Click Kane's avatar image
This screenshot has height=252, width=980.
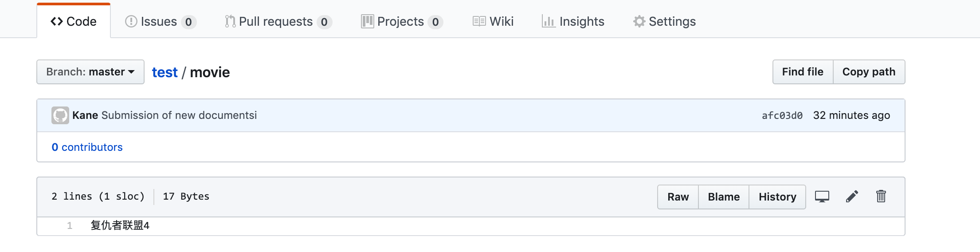pos(60,115)
